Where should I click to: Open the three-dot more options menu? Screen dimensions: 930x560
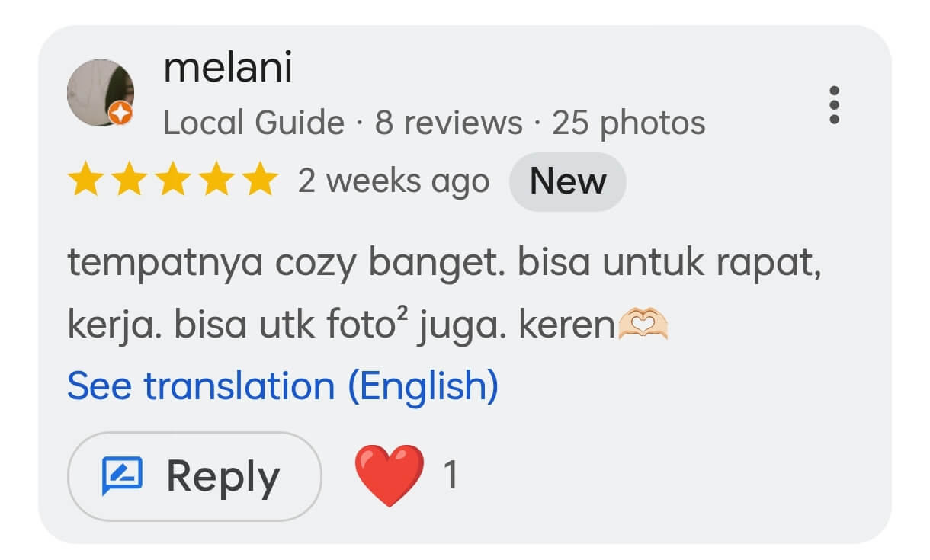coord(834,105)
